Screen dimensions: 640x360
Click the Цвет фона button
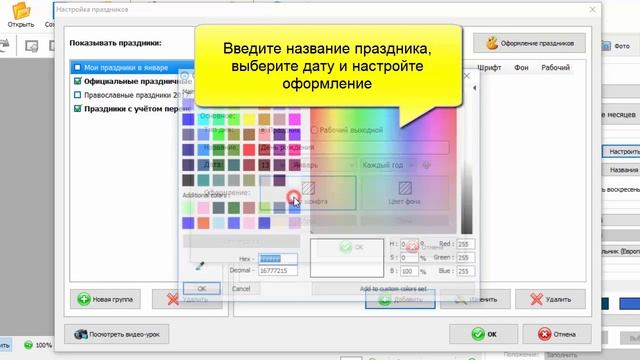click(404, 193)
